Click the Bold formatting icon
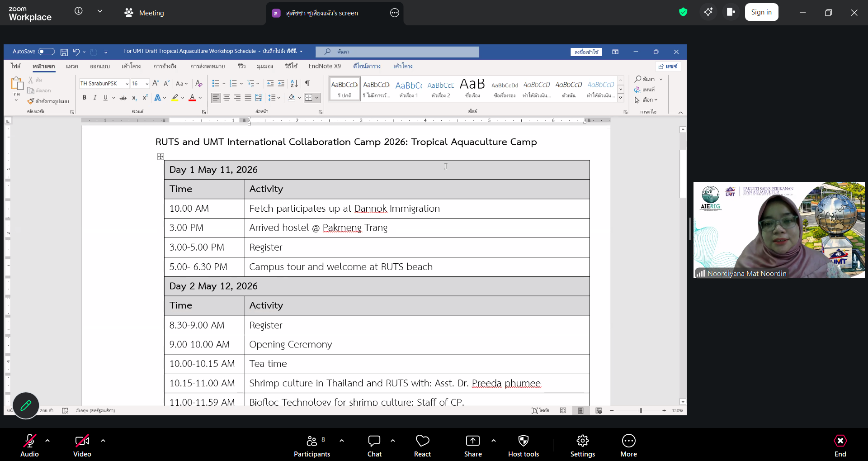The width and height of the screenshot is (868, 461). tap(84, 98)
